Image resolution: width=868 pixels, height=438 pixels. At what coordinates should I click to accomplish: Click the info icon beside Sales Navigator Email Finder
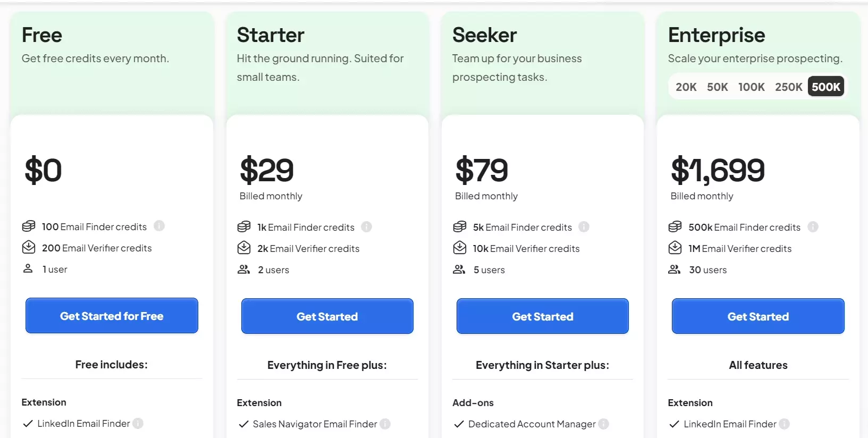385,424
